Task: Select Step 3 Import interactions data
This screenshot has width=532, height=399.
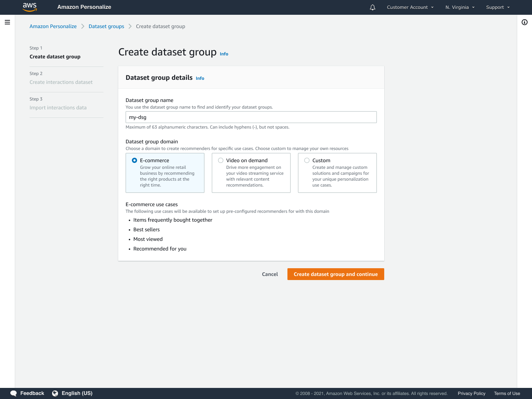Action: 58,108
